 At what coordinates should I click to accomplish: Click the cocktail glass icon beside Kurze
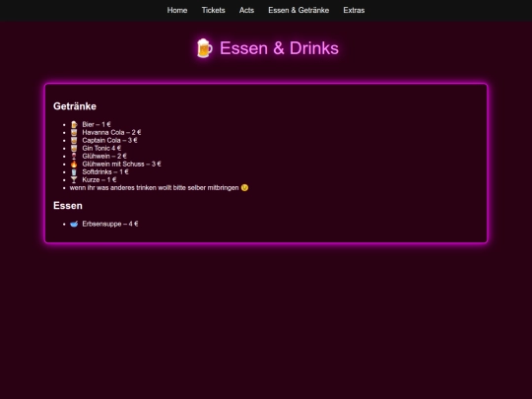point(74,180)
